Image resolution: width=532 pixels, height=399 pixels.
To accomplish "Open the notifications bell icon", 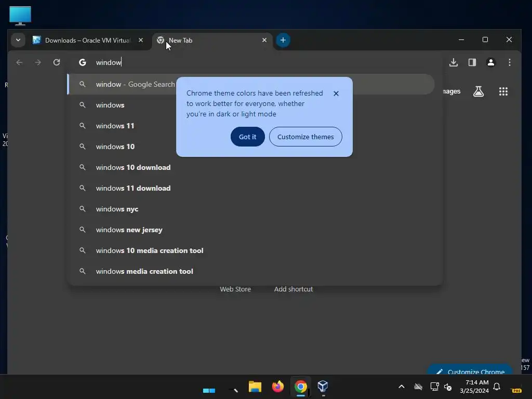I will pos(497,387).
